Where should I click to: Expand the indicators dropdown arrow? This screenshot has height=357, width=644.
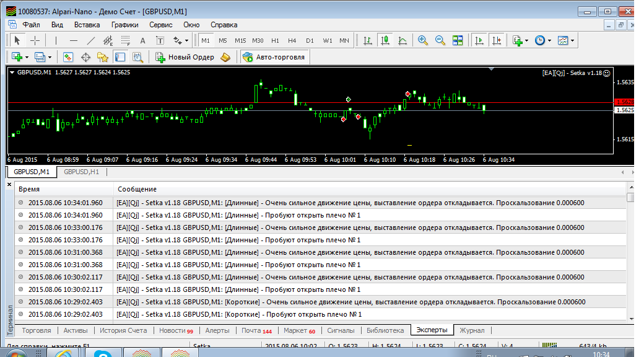click(x=526, y=40)
